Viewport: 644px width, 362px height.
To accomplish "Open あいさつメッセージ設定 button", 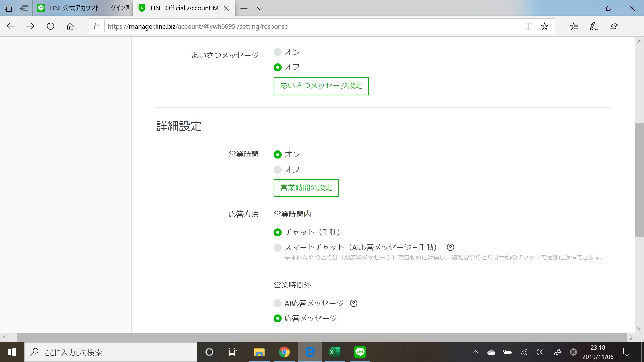I will coord(321,86).
